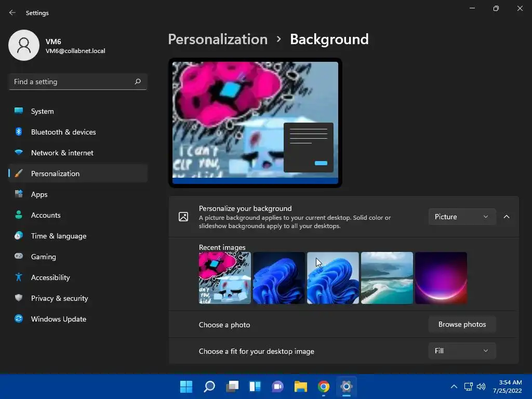This screenshot has width=532, height=399.
Task: Open the Windows Start menu
Action: click(x=186, y=387)
